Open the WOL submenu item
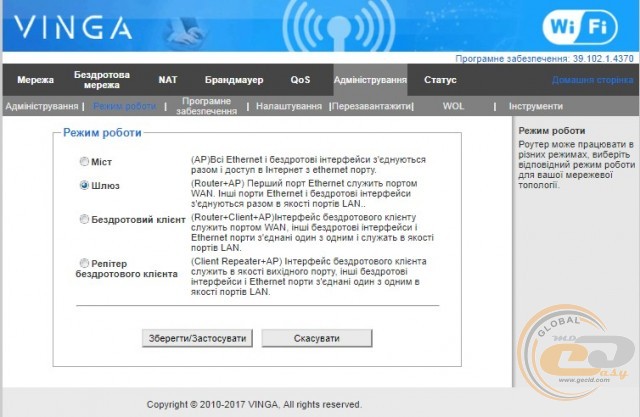 pos(457,106)
